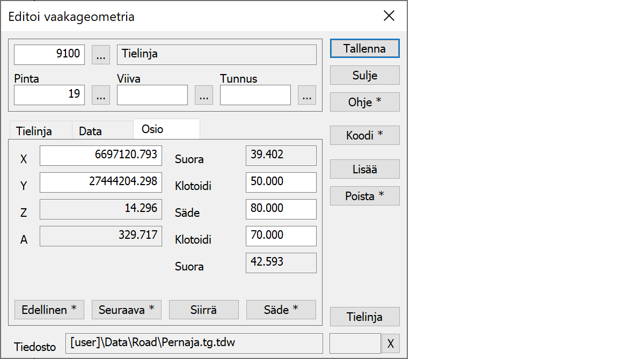Click the X coordinate input field
Viewport: 644px width, 359px height.
(101, 155)
